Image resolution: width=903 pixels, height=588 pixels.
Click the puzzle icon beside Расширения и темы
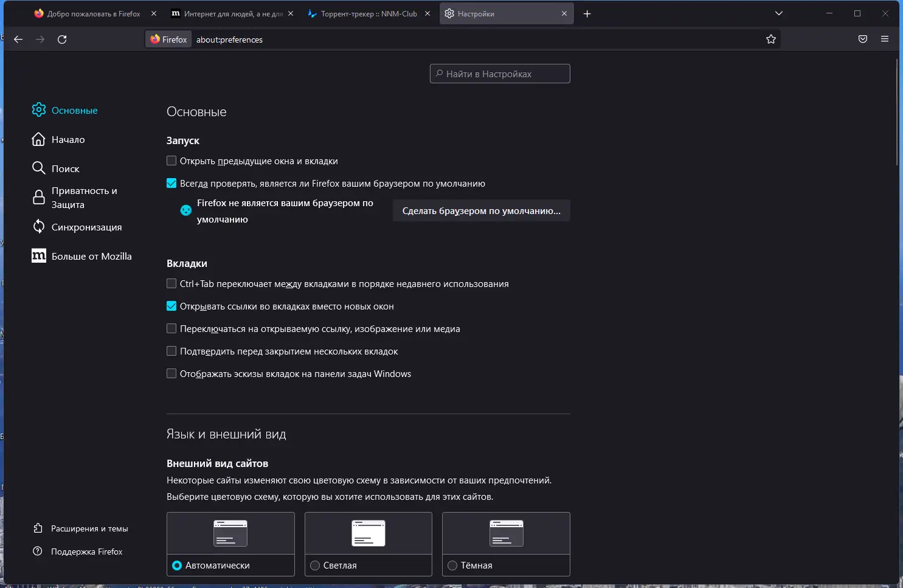coord(38,528)
